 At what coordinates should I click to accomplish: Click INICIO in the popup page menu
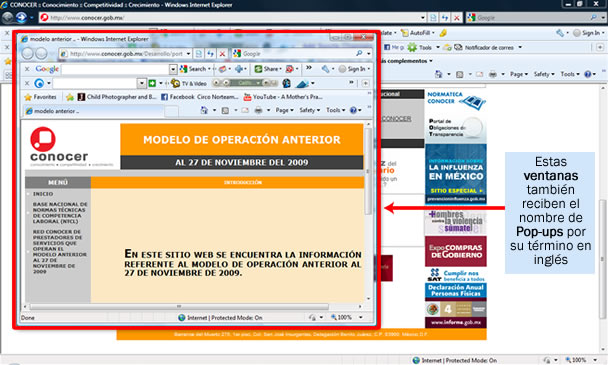(43, 194)
